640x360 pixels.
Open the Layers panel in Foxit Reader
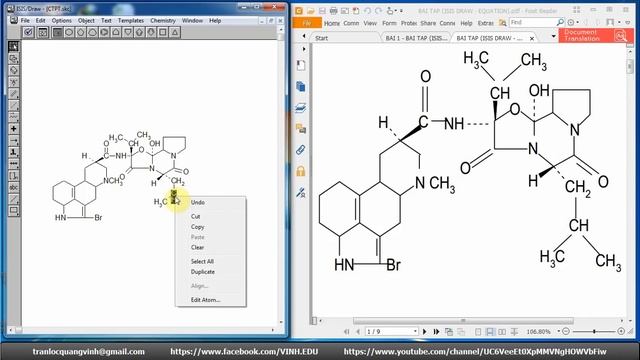[301, 108]
